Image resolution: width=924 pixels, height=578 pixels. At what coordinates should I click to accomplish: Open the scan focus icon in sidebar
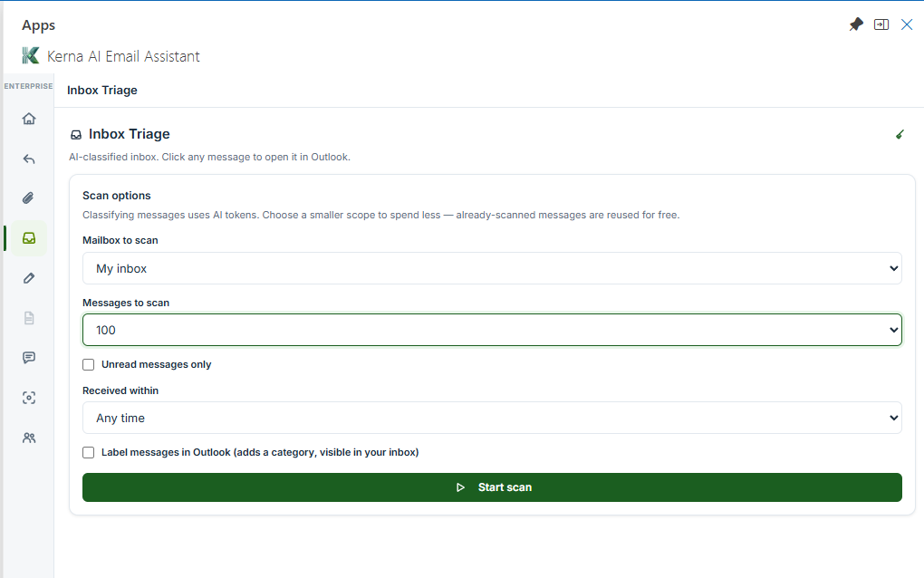pyautogui.click(x=29, y=398)
